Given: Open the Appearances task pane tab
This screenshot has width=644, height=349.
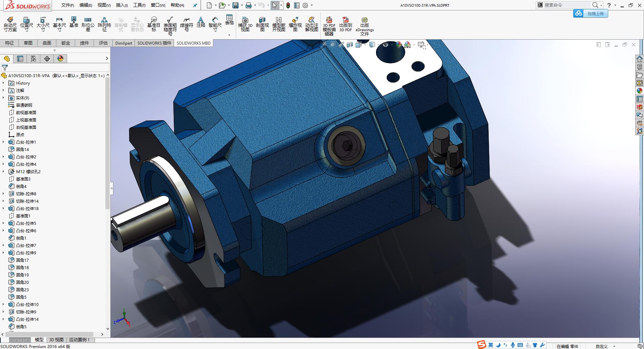Looking at the screenshot, I should [x=640, y=91].
